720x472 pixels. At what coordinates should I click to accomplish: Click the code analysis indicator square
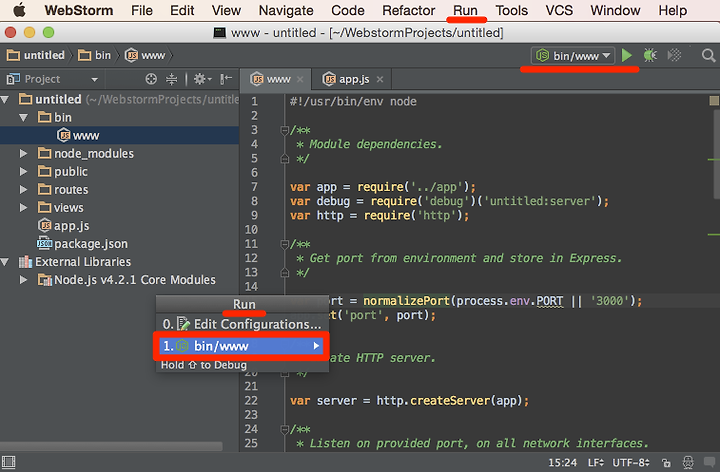(714, 101)
